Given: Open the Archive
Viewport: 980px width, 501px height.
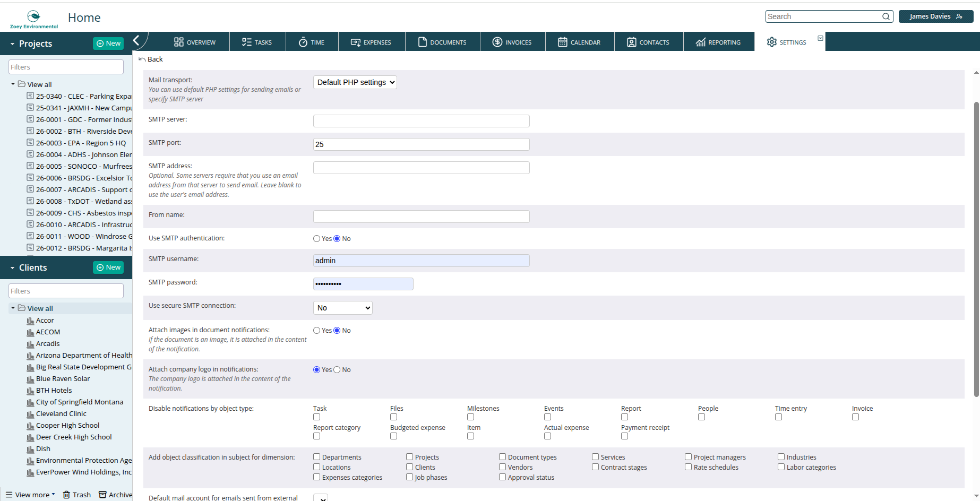Looking at the screenshot, I should [116, 495].
